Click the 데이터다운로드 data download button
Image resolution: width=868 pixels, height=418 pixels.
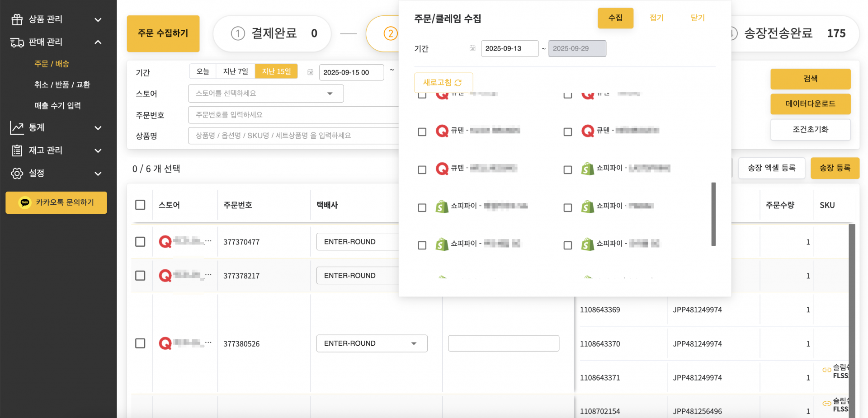[x=810, y=104]
